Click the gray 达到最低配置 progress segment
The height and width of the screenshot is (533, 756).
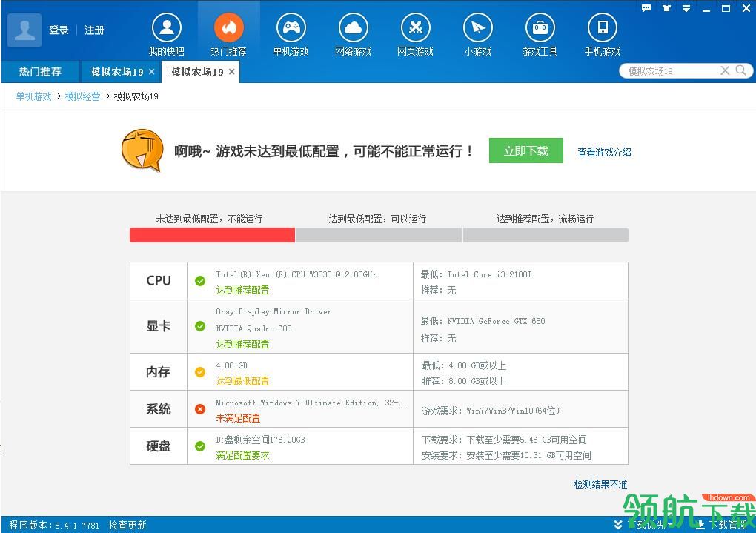[x=379, y=235]
